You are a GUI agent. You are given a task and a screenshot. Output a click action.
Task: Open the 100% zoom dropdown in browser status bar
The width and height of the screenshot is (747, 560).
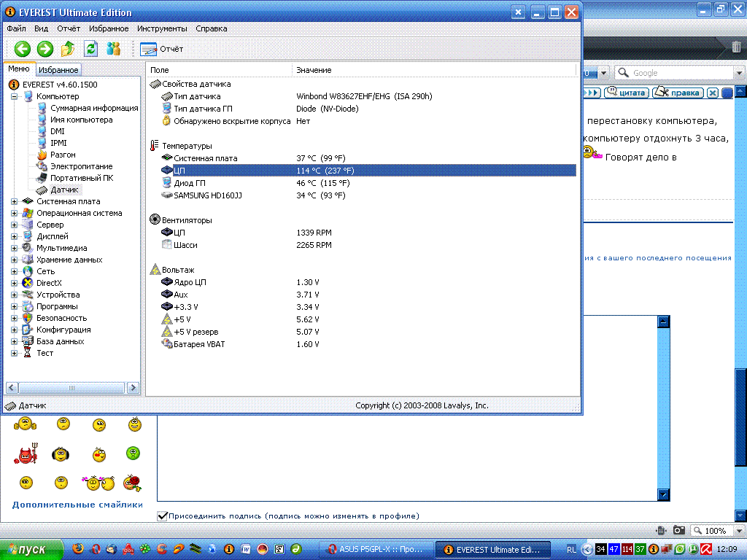click(739, 531)
